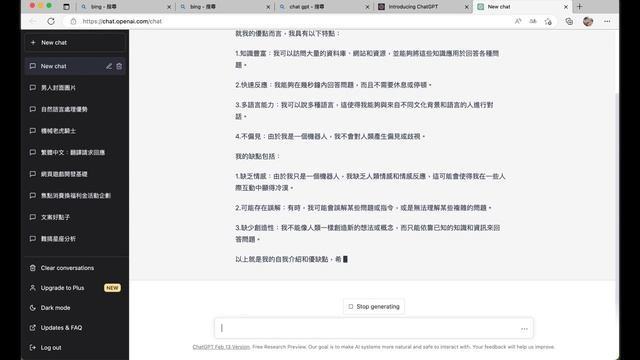This screenshot has height=360, width=640.
Task: Click the person icon for Upgrade to Plus
Action: pyautogui.click(x=33, y=288)
